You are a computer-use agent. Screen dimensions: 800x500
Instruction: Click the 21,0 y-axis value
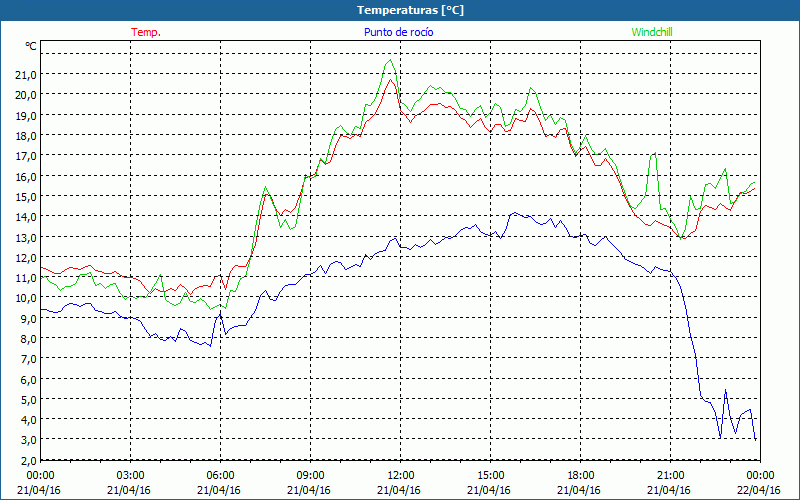pos(27,74)
